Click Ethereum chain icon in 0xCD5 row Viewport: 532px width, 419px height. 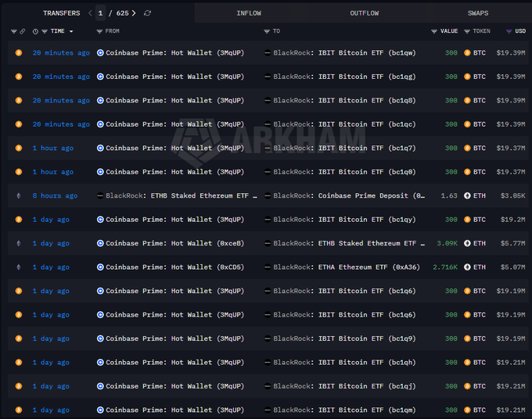[19, 267]
